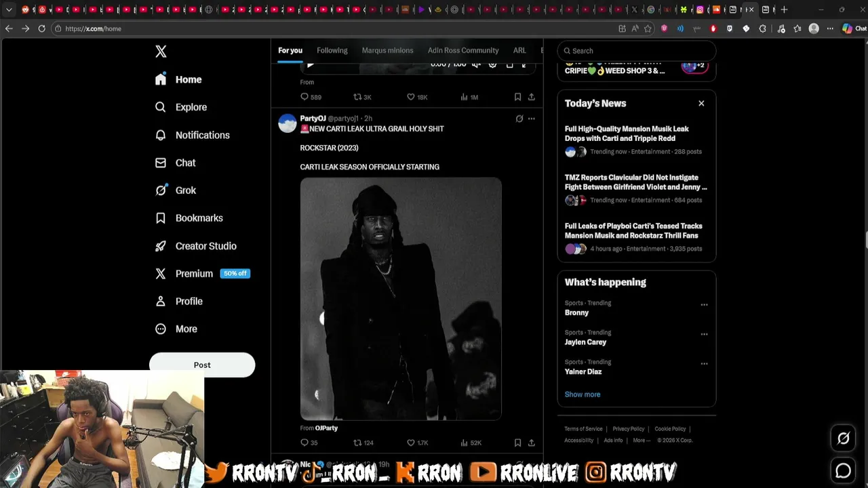This screenshot has height=488, width=868.
Task: Ask Grok about the PartyOJ post
Action: (519, 119)
